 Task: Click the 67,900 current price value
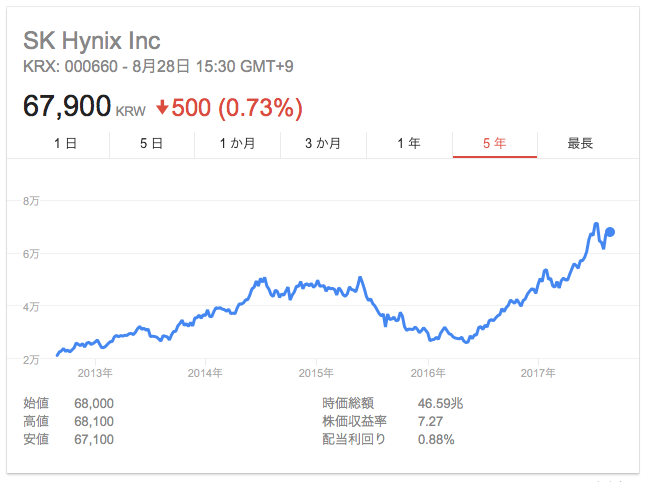click(x=68, y=106)
